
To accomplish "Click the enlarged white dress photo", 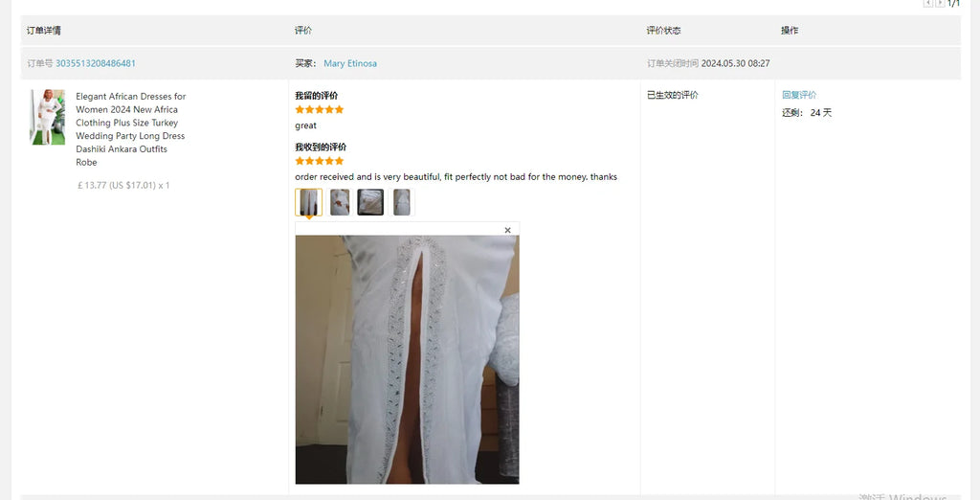I will coord(407,359).
